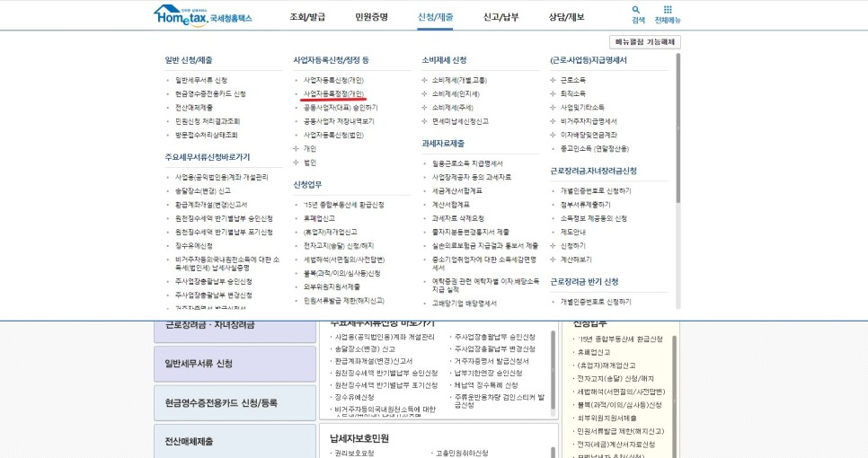
Task: Open 휴폐업신고 in the dropdown menu
Action: 319,218
